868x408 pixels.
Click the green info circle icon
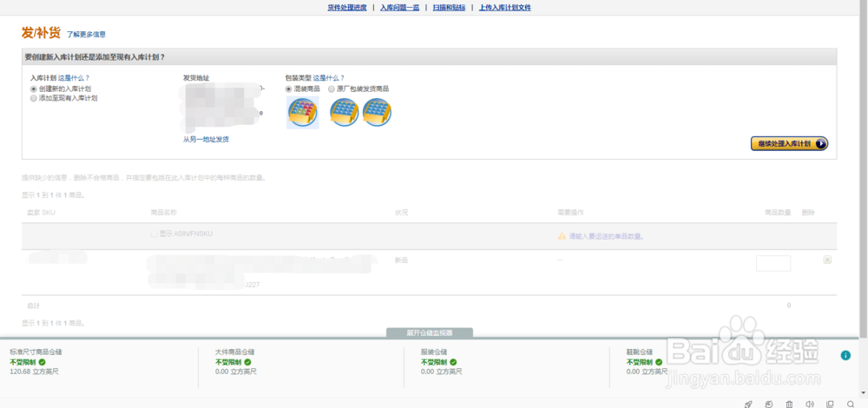(845, 355)
